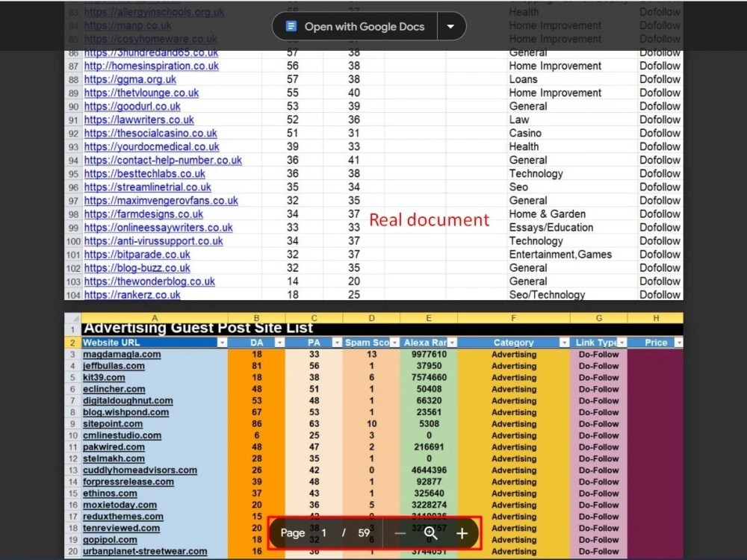
Task: Open the reduxthemes.com link
Action: [x=123, y=517]
